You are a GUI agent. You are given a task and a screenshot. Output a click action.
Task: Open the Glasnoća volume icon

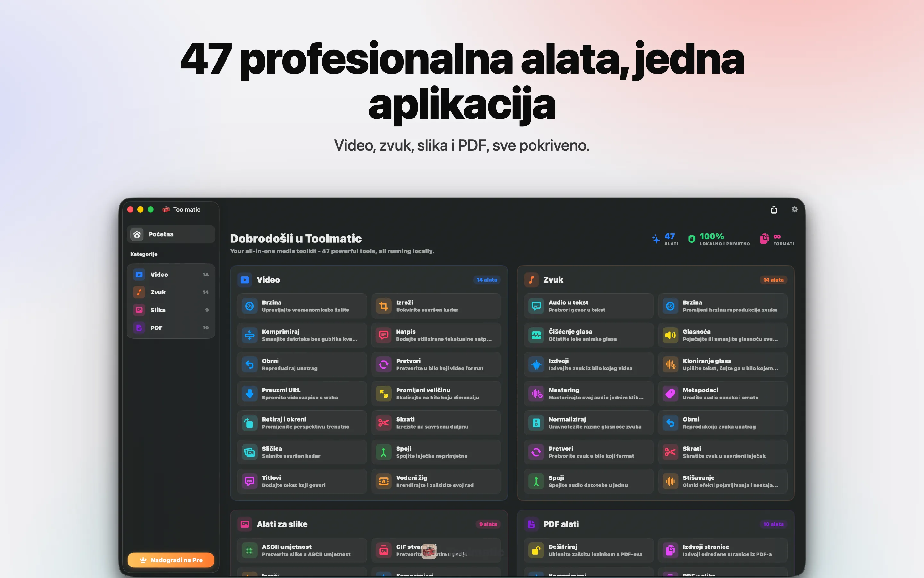[671, 335]
